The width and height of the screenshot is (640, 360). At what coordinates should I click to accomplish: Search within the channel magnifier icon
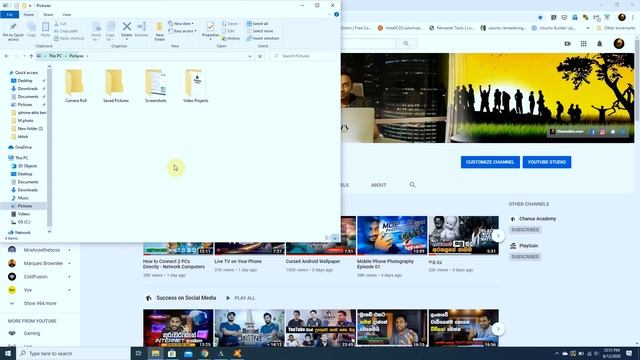[x=412, y=185]
